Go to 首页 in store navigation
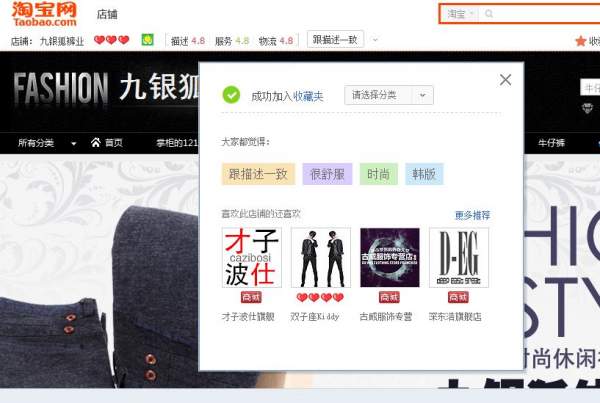 (x=114, y=143)
